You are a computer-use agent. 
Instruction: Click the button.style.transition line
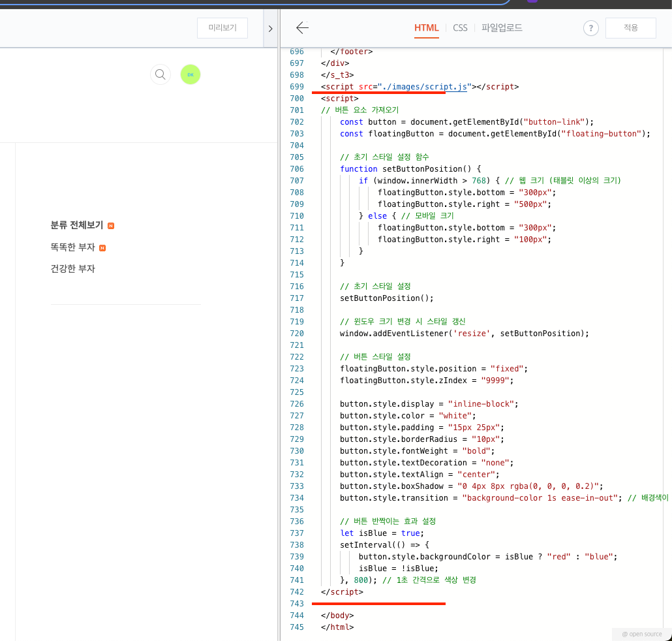pos(481,498)
